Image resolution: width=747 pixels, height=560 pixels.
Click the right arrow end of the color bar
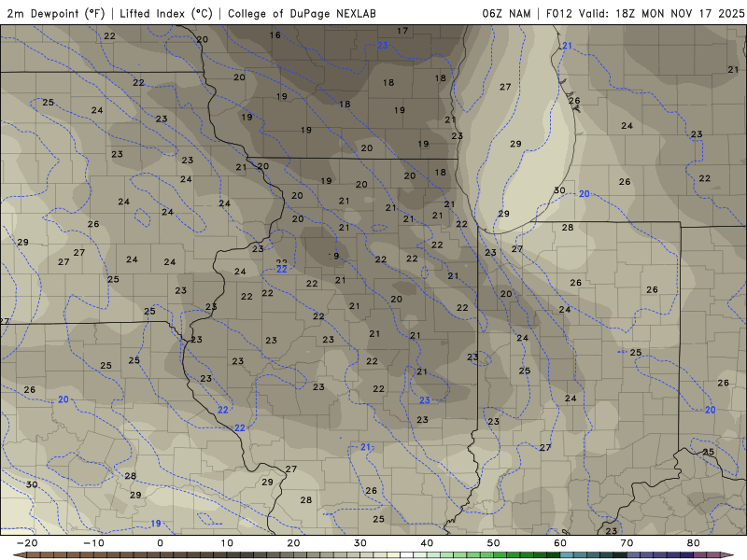click(x=727, y=555)
